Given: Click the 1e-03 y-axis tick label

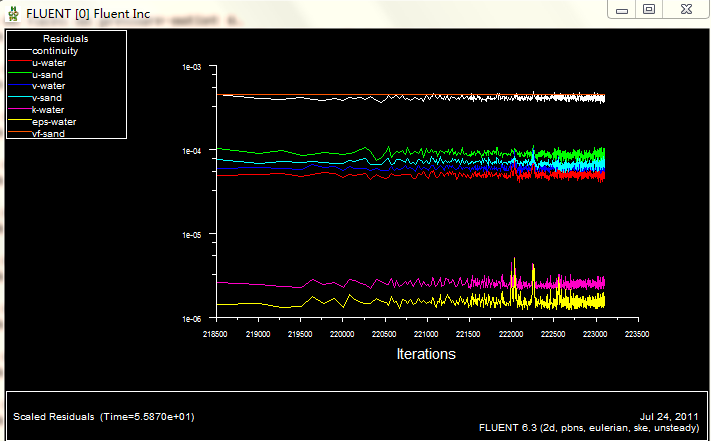Looking at the screenshot, I should pyautogui.click(x=191, y=67).
